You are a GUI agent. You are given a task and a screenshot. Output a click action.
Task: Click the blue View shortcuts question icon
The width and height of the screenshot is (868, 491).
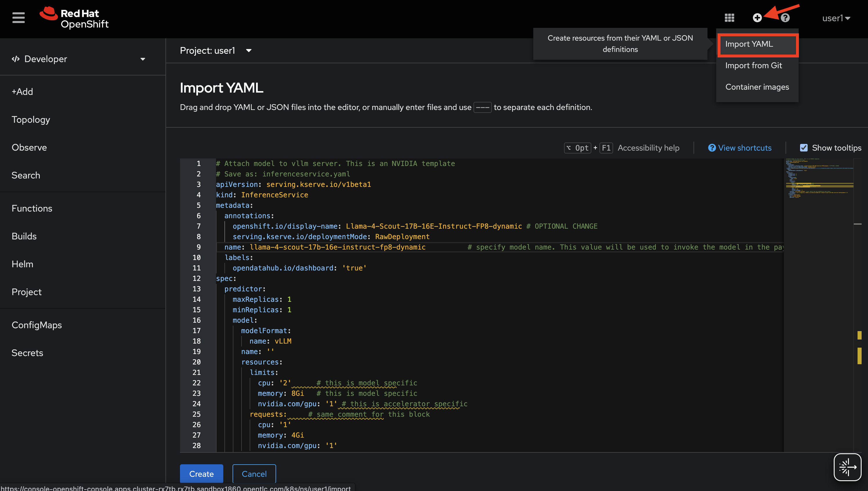(712, 148)
